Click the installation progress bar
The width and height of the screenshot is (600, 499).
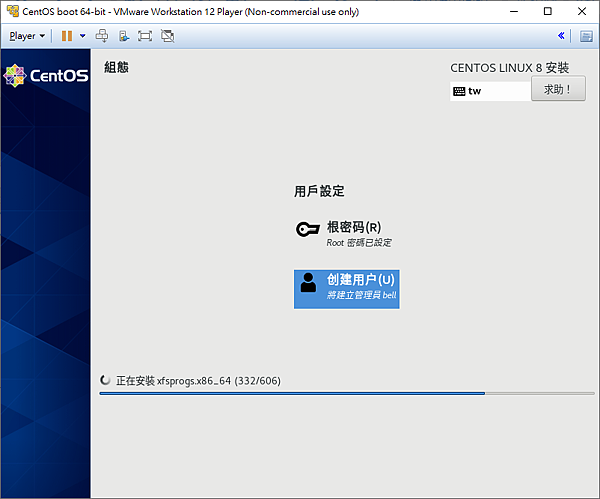347,393
